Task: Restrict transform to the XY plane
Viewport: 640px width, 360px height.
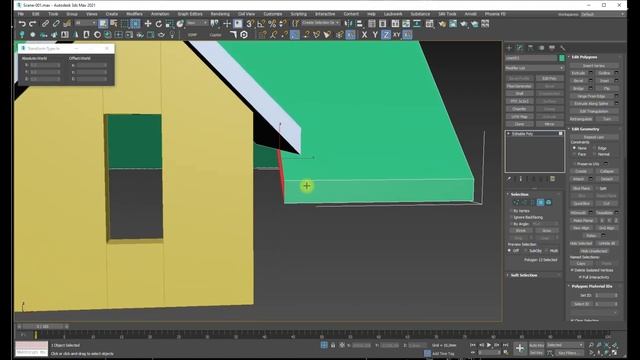Action: pyautogui.click(x=396, y=35)
